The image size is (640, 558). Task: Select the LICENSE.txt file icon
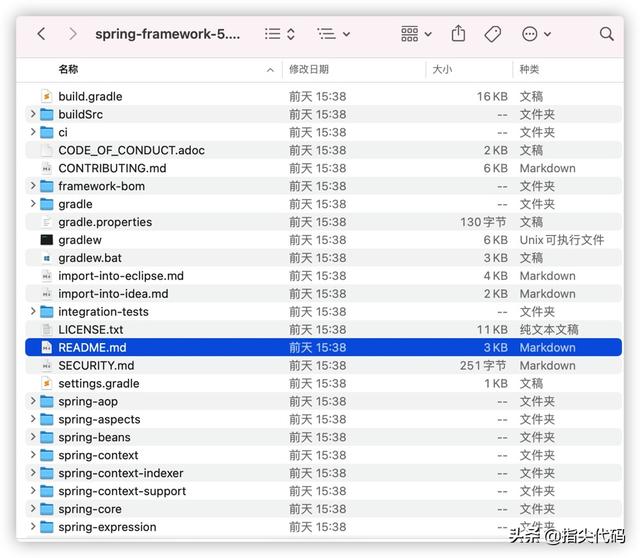47,330
